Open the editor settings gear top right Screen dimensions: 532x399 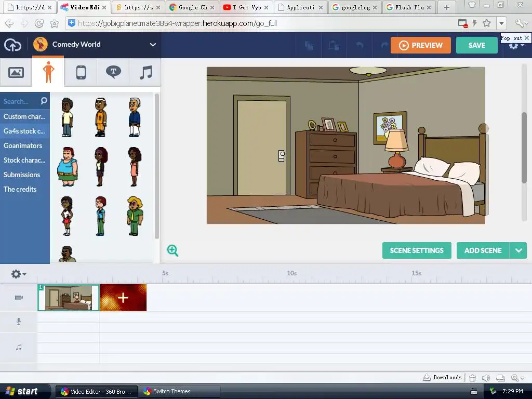516,46
